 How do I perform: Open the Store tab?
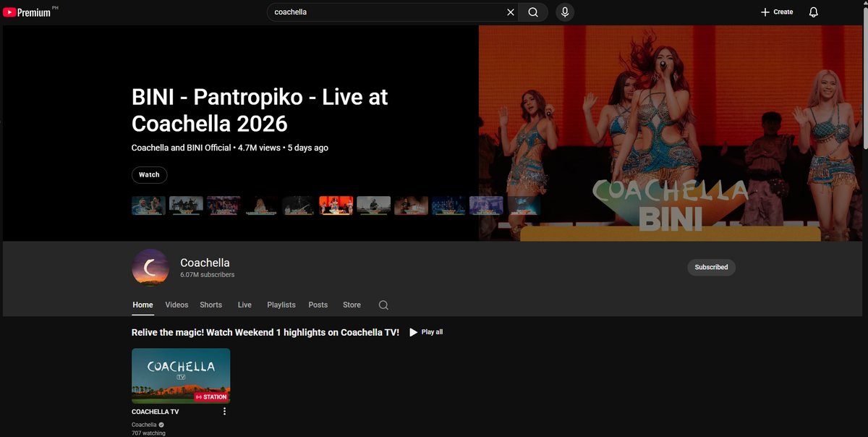352,305
